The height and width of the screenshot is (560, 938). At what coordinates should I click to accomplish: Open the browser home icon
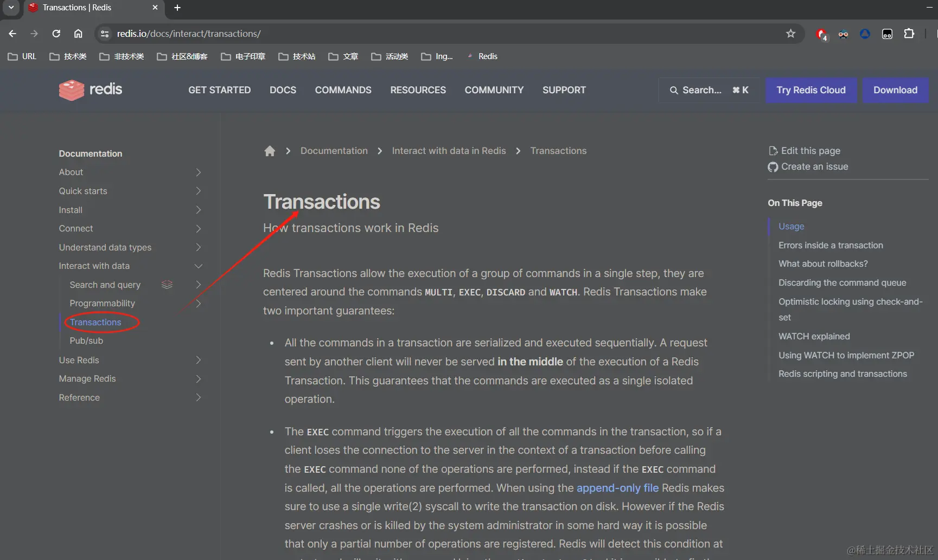tap(78, 34)
